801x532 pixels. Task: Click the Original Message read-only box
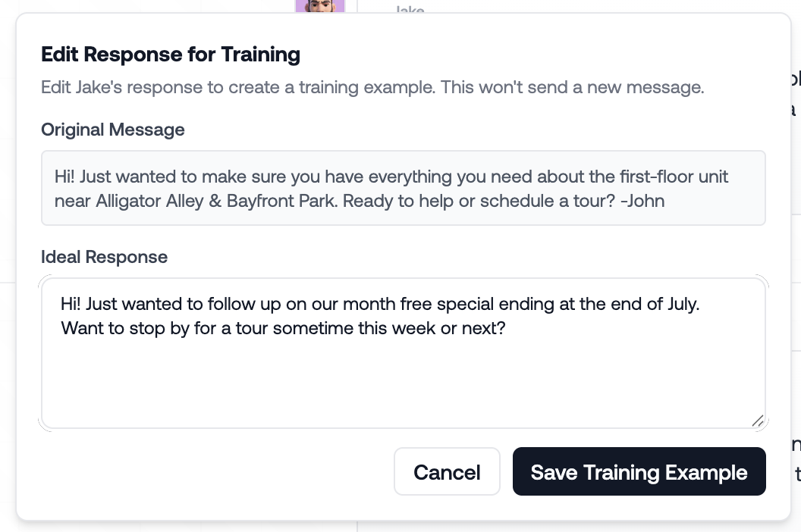[x=403, y=188]
